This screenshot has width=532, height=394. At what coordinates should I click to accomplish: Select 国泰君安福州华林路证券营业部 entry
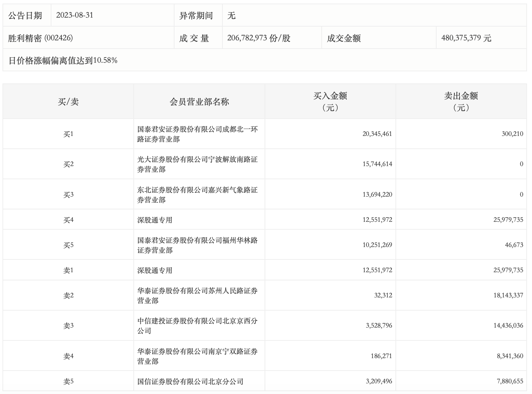[198, 245]
